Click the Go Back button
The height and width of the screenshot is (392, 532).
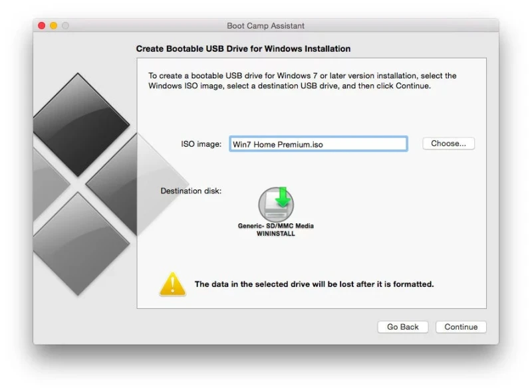(x=403, y=327)
